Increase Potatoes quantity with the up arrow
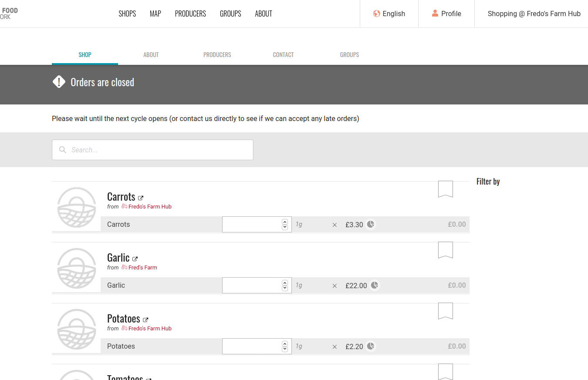Image resolution: width=588 pixels, height=380 pixels. (x=285, y=343)
